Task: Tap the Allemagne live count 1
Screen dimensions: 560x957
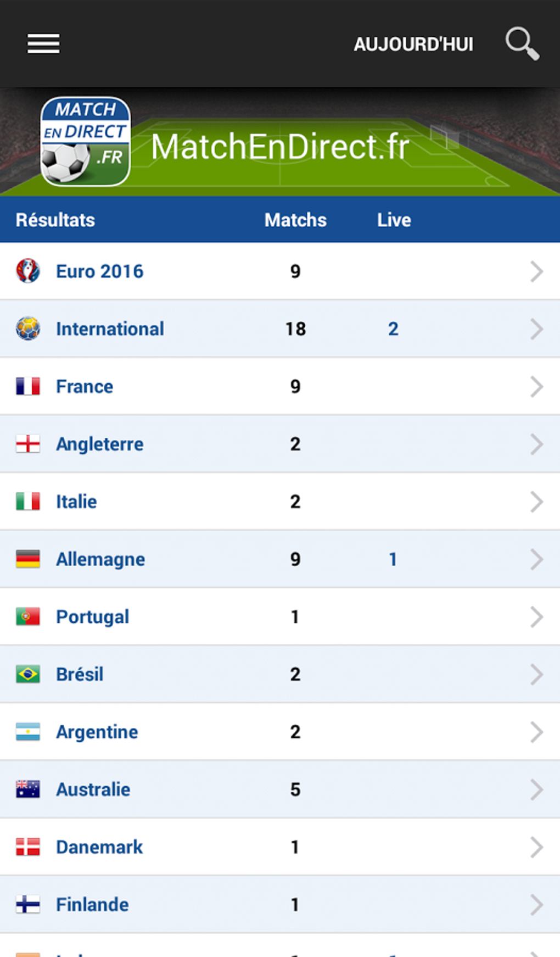Action: click(393, 559)
